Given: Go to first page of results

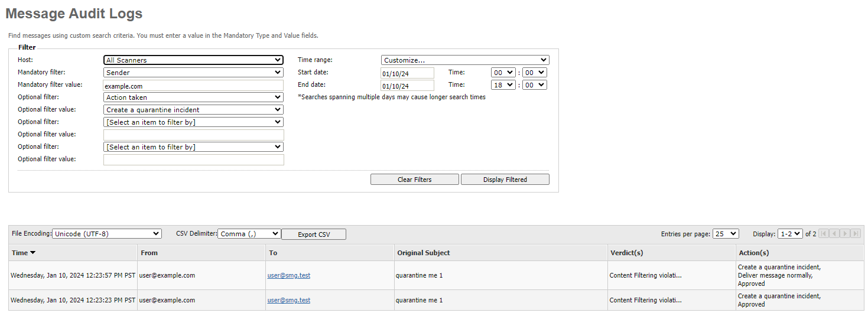Looking at the screenshot, I should [824, 234].
